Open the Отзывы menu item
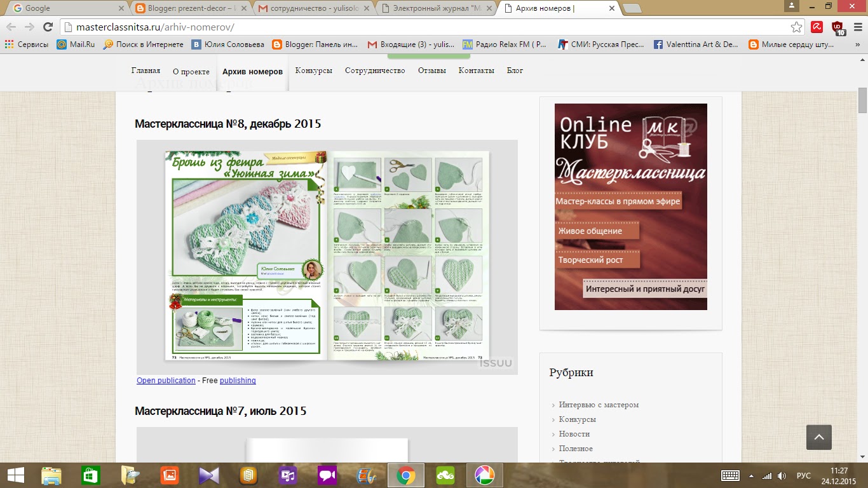The image size is (868, 488). pyautogui.click(x=432, y=71)
